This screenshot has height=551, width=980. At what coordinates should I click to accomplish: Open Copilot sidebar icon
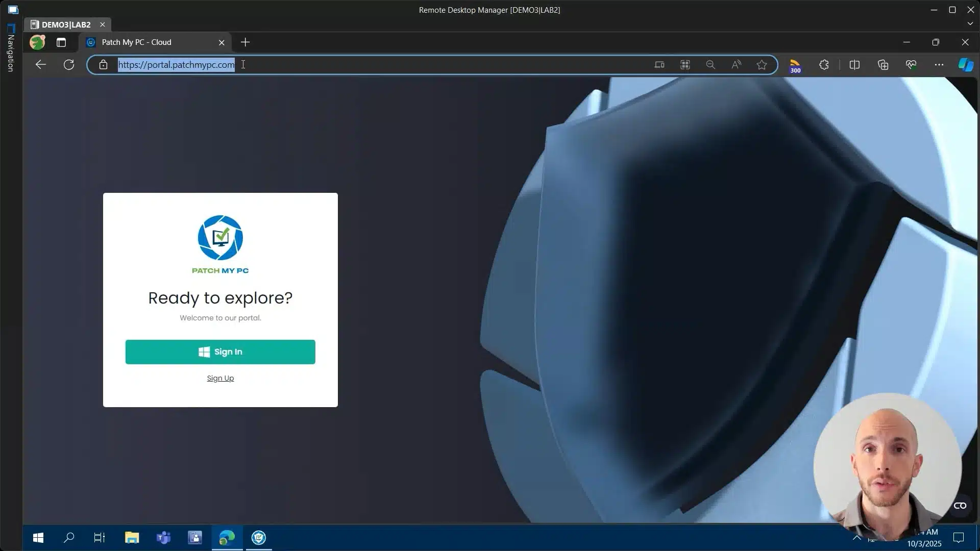coord(965,65)
